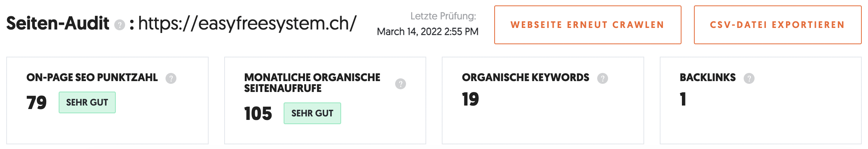Click the organic keywords count 19

click(x=471, y=99)
